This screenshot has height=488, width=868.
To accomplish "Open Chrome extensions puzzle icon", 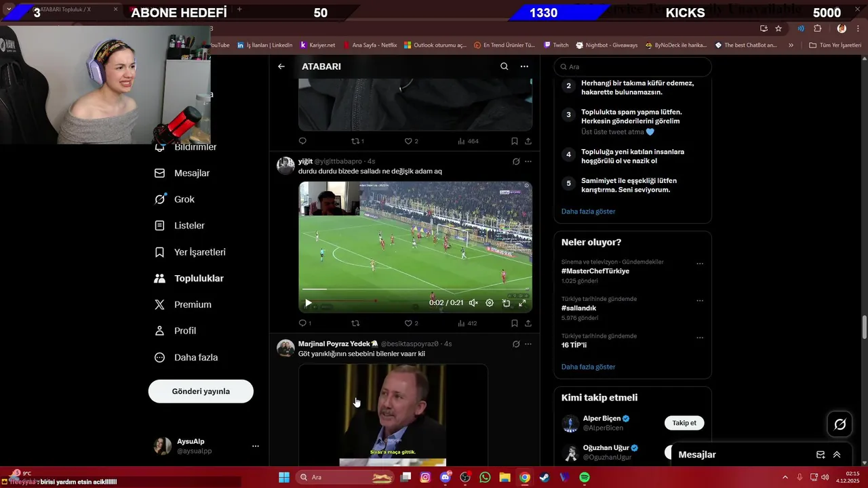I will (x=817, y=28).
